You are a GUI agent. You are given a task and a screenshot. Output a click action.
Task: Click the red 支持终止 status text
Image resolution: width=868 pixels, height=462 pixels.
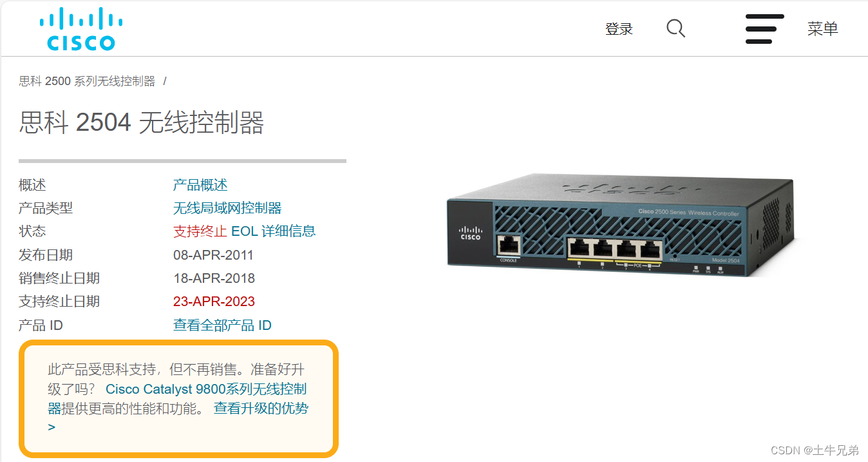(x=200, y=231)
